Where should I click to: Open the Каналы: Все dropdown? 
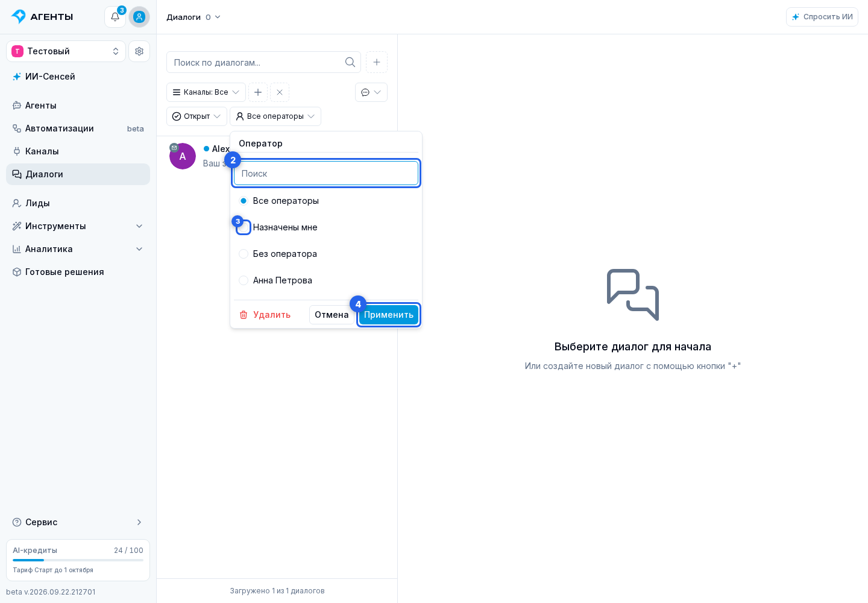click(x=206, y=92)
